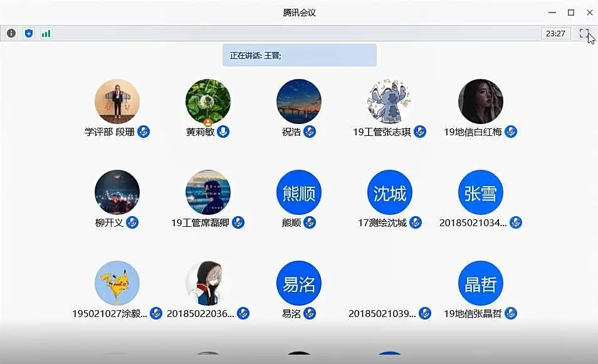Viewport: 598px width, 364px height.
Task: Click microphone icon beside 17测绘沈城
Action: [x=416, y=222]
